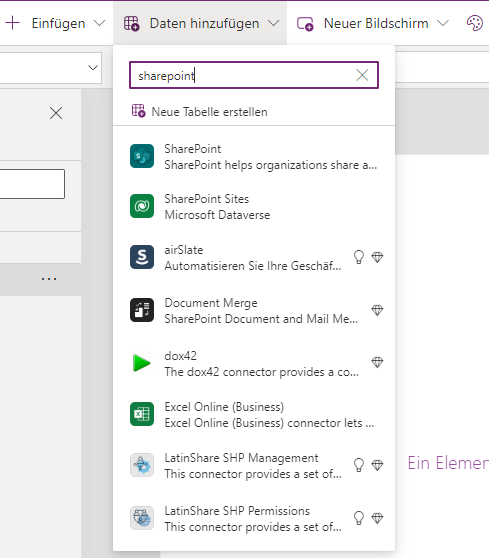The width and height of the screenshot is (489, 558).
Task: Select the airSlate connector row
Action: pos(254,258)
